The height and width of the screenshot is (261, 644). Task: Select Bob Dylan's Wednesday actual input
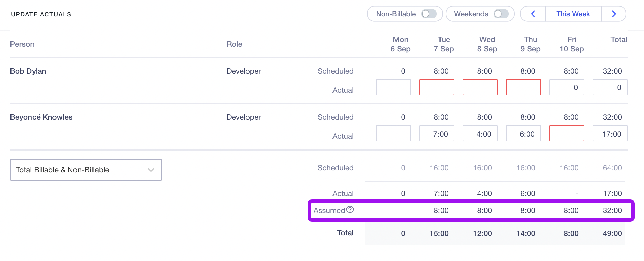pyautogui.click(x=480, y=87)
